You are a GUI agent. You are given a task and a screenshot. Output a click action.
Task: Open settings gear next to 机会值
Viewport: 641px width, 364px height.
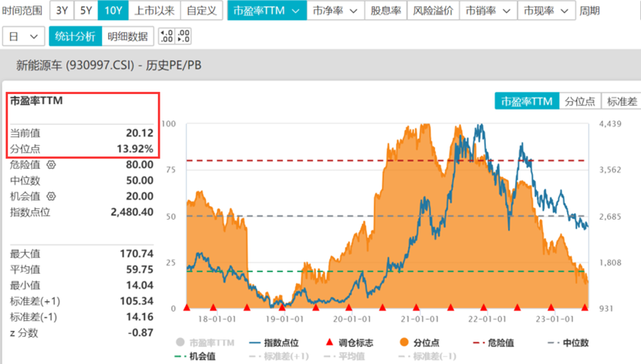coord(51,197)
